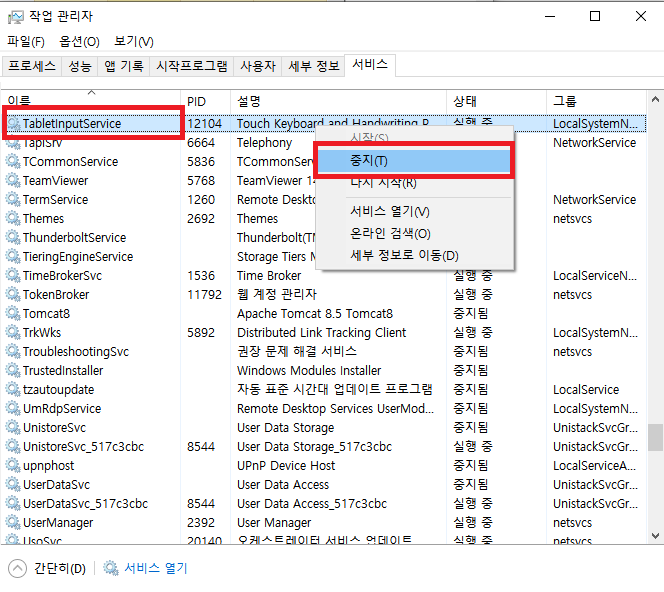Click gear icon next to TimeBrokerSvc
Screen dimensions: 664x592
coord(13,276)
